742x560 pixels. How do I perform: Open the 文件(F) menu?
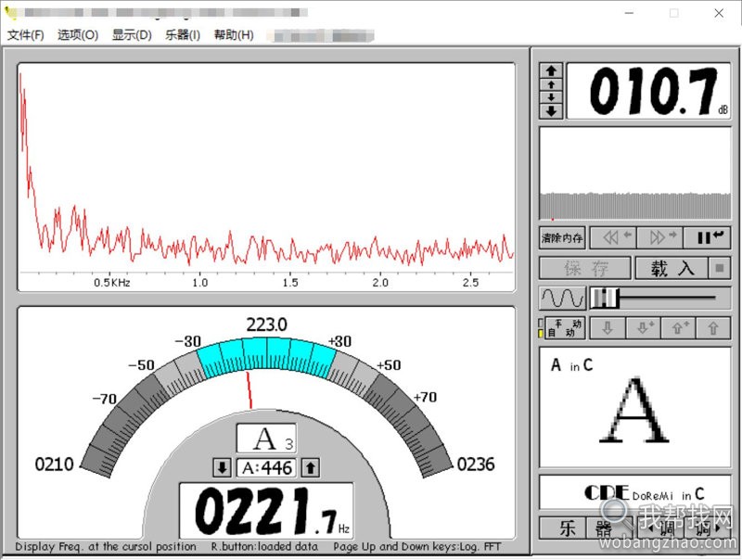point(25,35)
